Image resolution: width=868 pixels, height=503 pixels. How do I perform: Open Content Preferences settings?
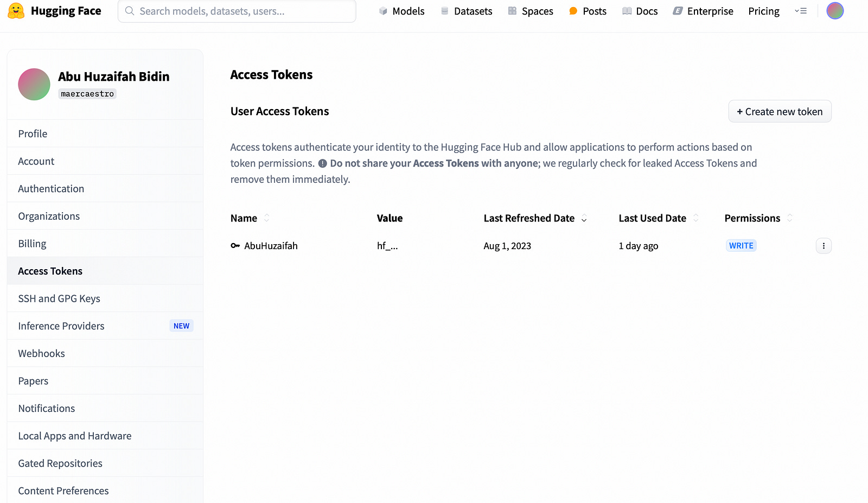tap(105, 491)
